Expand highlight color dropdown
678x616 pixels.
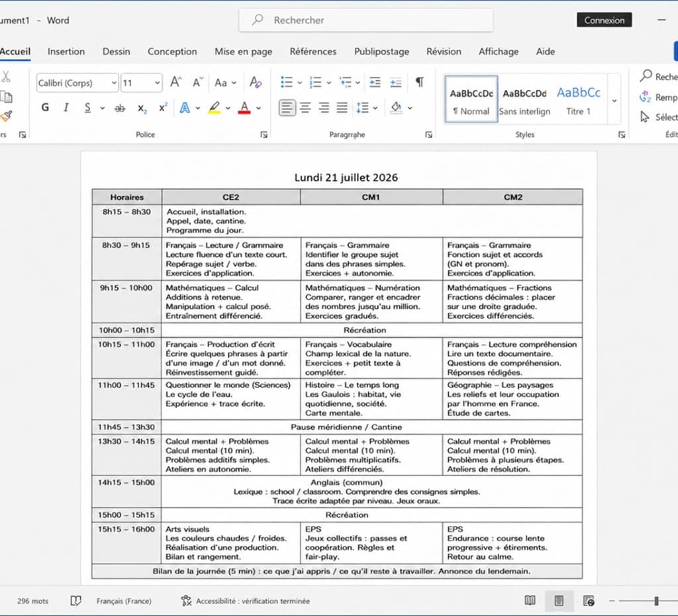(x=228, y=108)
